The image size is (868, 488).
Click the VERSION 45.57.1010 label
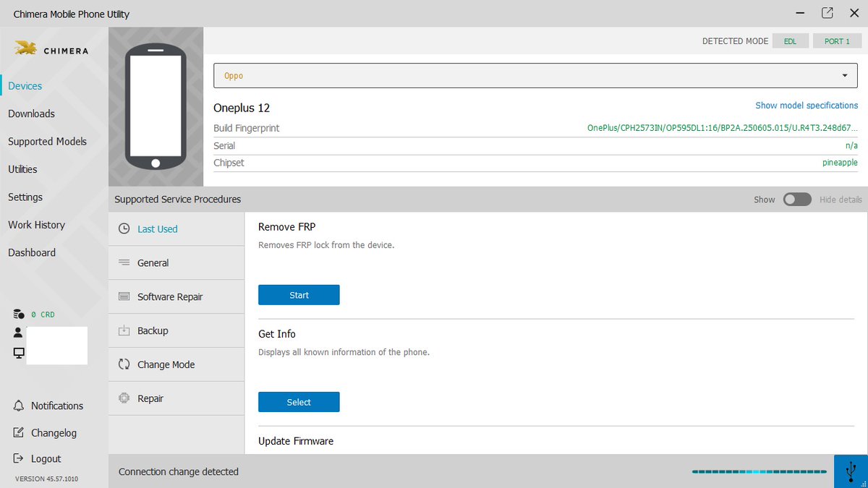46,479
